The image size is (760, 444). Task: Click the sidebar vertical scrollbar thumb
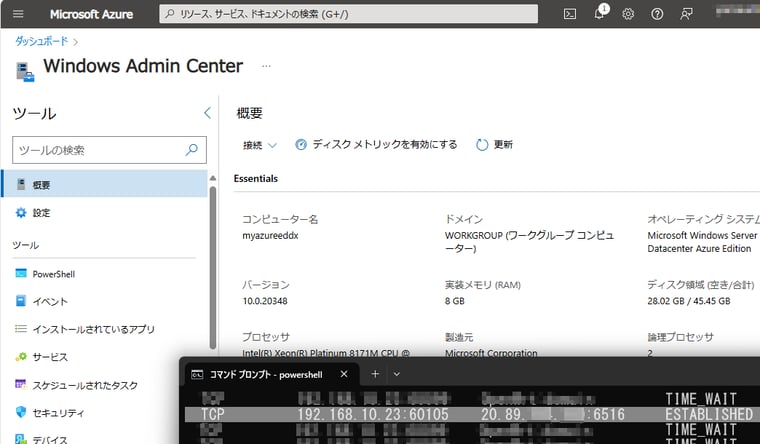click(213, 267)
